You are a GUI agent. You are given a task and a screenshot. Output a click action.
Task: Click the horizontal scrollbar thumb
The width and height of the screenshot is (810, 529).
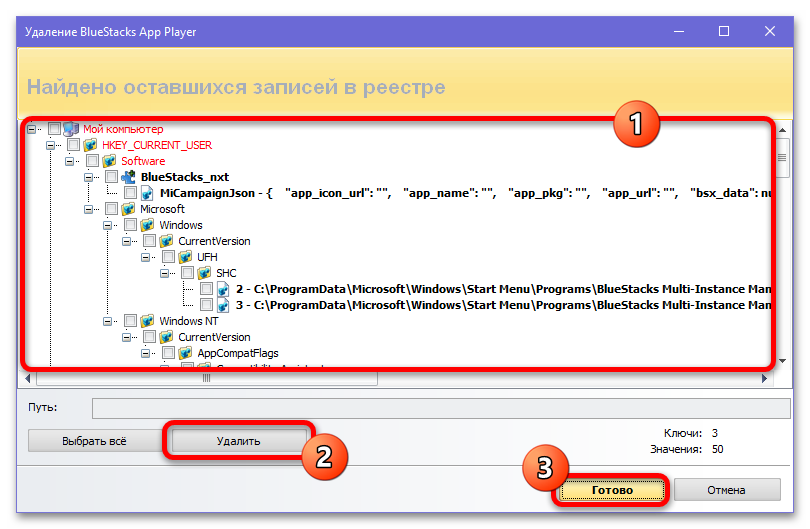click(207, 379)
